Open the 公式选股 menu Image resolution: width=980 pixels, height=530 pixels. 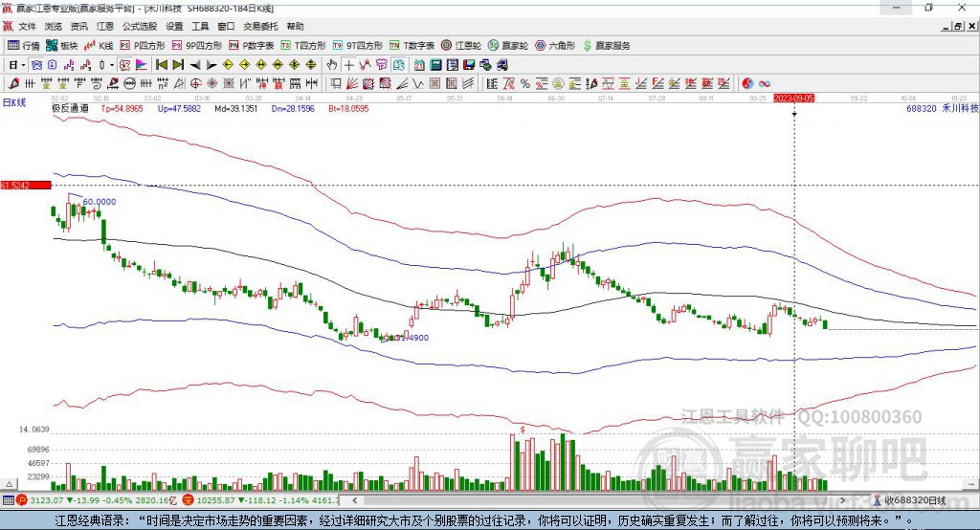tap(140, 26)
